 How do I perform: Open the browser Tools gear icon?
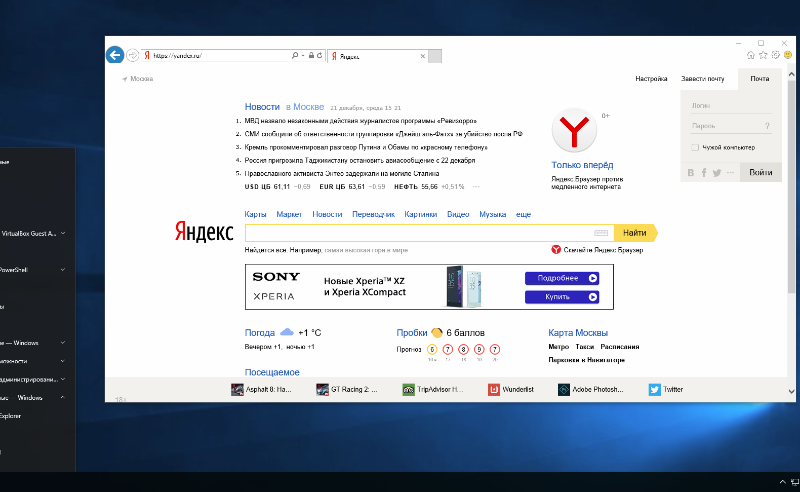[x=776, y=55]
